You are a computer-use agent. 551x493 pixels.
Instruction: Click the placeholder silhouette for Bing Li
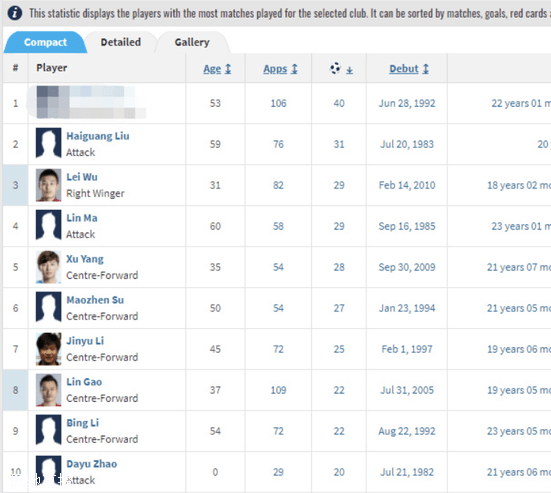(48, 431)
